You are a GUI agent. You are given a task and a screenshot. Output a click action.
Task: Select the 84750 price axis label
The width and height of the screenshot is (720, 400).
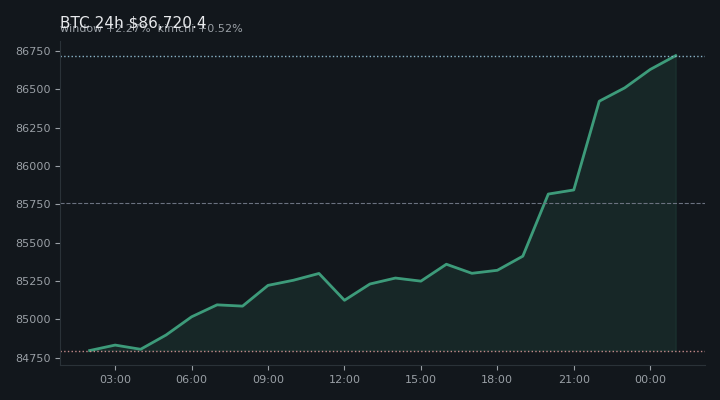(x=33, y=358)
